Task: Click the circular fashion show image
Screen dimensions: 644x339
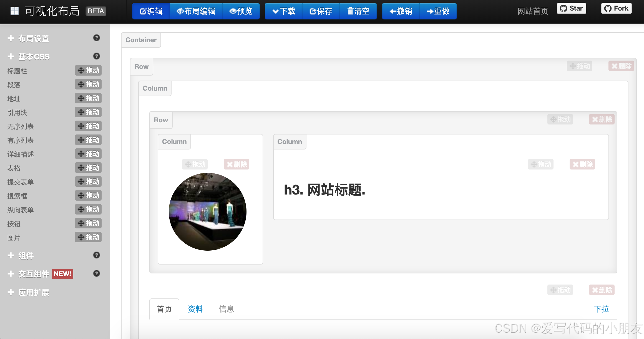Action: tap(207, 211)
